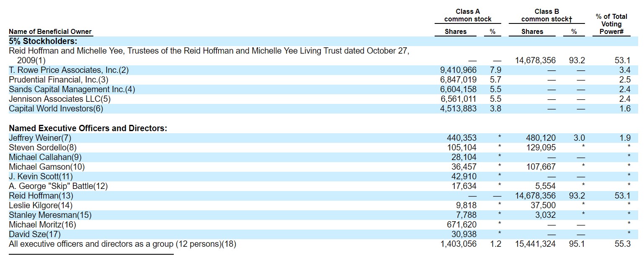Image resolution: width=644 pixels, height=261 pixels.
Task: Click the '671,620' shares value
Action: coord(462,225)
